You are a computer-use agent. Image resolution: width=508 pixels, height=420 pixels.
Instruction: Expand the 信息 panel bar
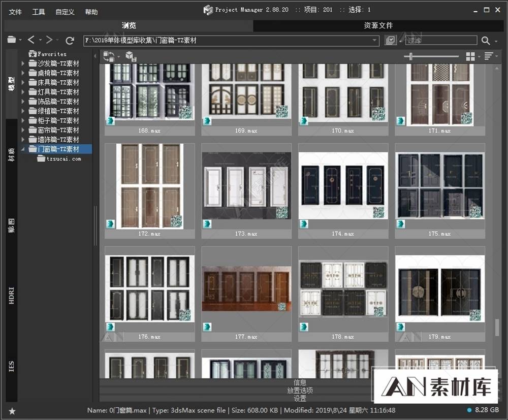click(300, 382)
